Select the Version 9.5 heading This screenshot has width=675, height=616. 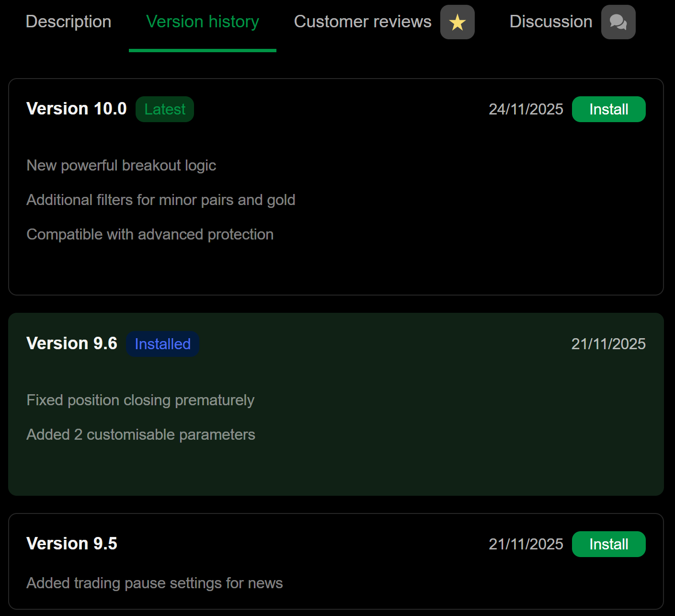click(72, 544)
